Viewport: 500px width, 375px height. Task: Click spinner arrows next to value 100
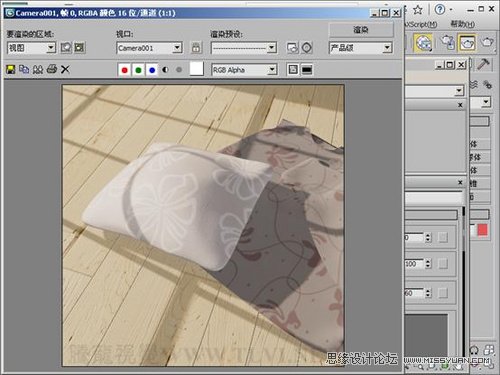(428, 264)
